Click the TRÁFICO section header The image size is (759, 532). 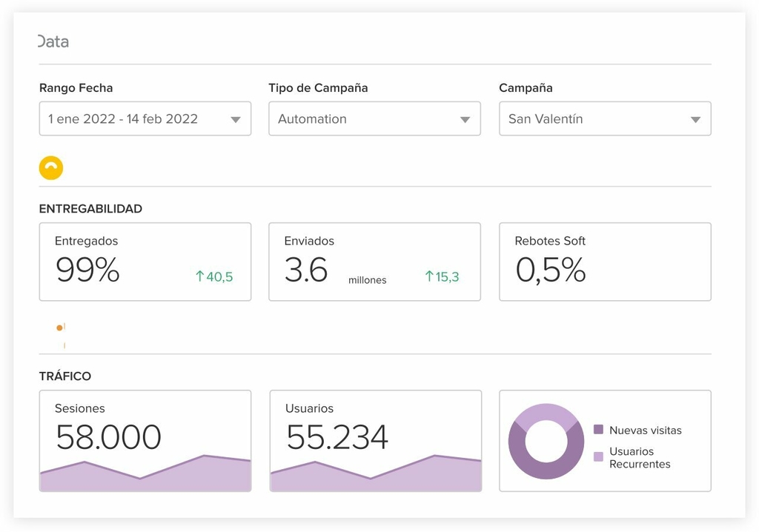[65, 376]
